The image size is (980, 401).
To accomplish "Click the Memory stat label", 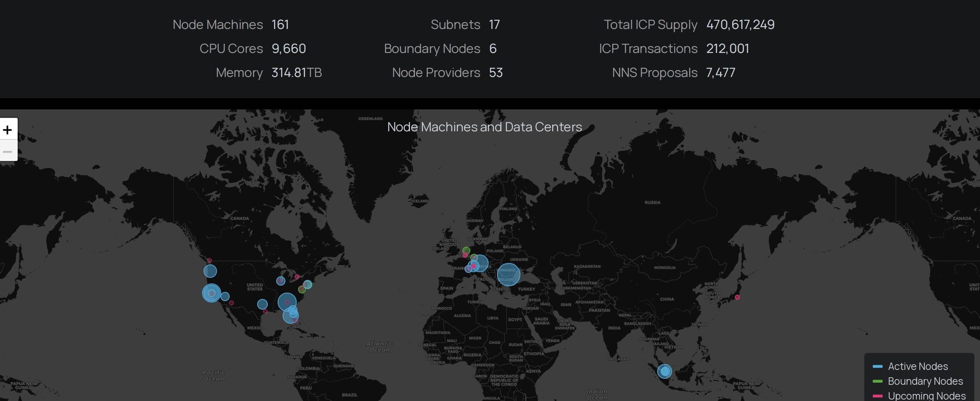I will coord(239,72).
